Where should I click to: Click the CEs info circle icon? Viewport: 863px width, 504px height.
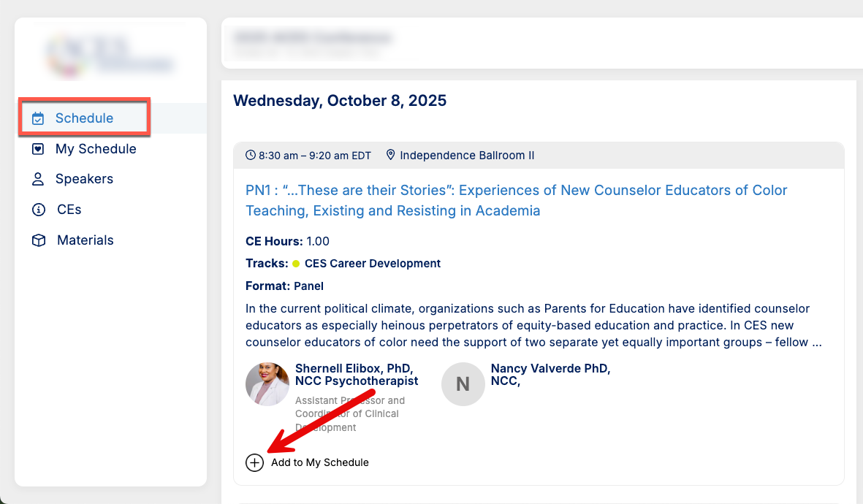39,210
